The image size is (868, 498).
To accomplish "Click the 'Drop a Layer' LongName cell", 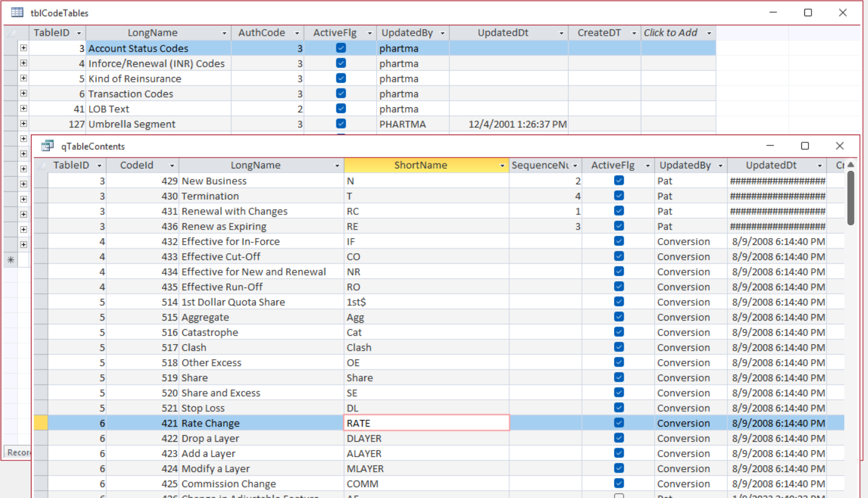I will tap(261, 438).
